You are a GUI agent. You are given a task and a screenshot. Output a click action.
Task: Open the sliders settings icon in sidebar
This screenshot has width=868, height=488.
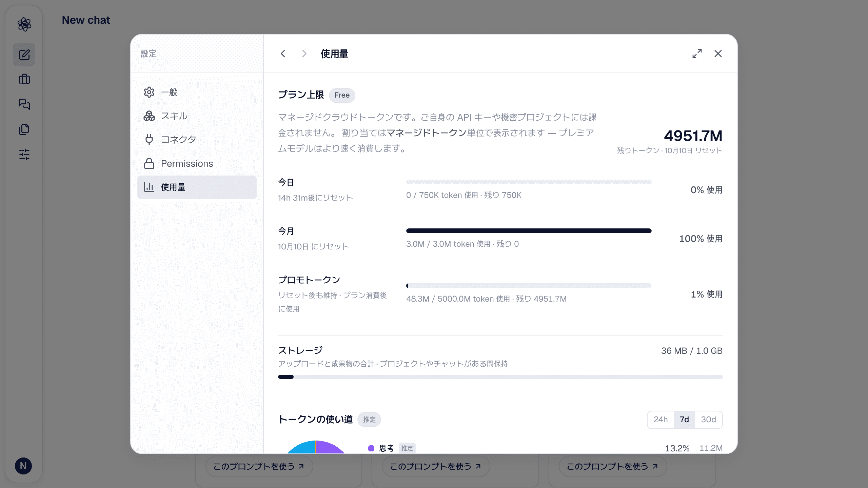(x=24, y=155)
